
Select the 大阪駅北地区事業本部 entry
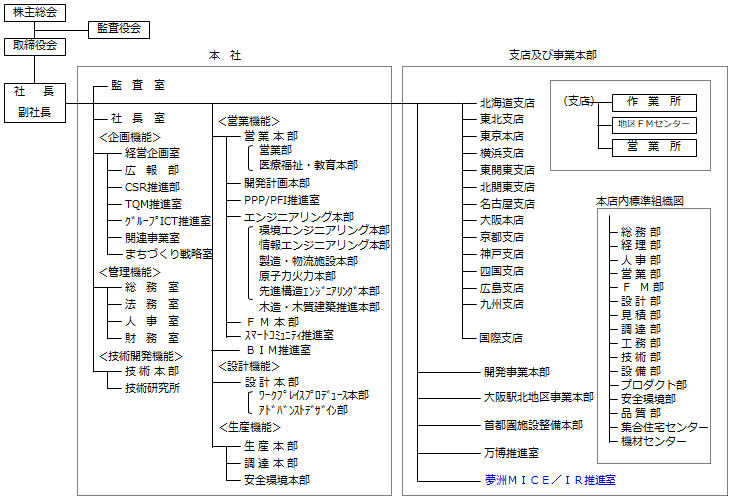point(538,397)
